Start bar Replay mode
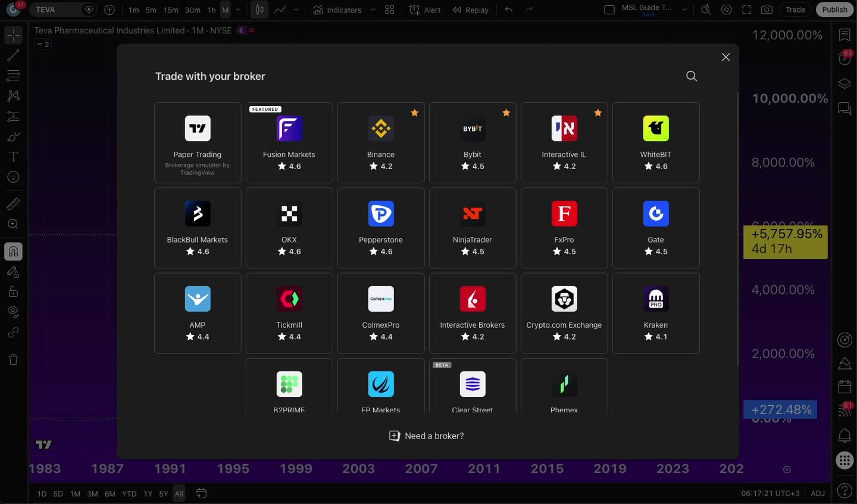 [x=470, y=10]
